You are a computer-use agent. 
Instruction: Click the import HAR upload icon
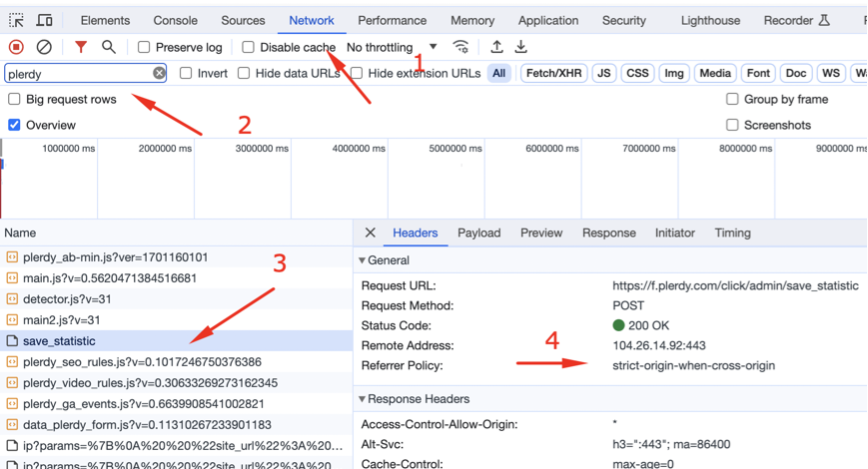click(x=496, y=47)
